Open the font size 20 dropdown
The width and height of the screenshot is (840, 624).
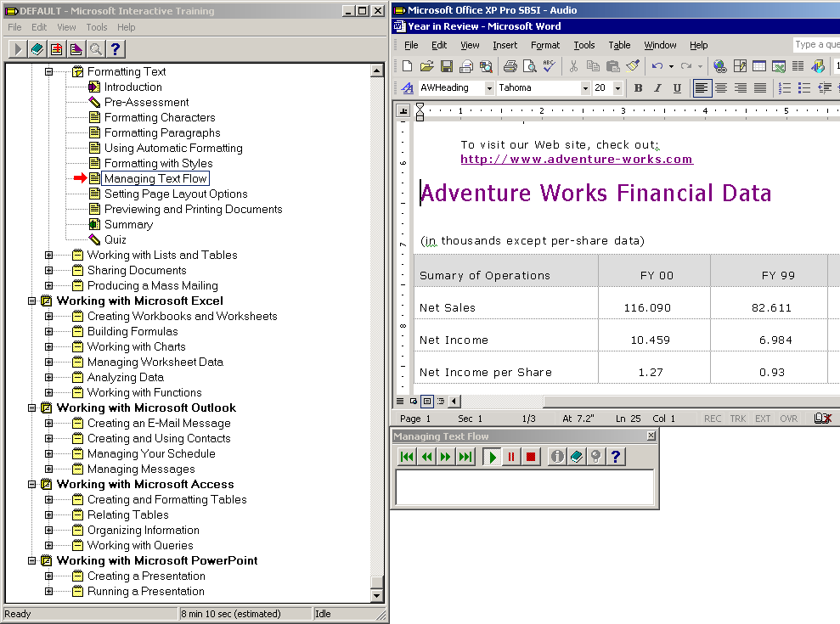618,87
